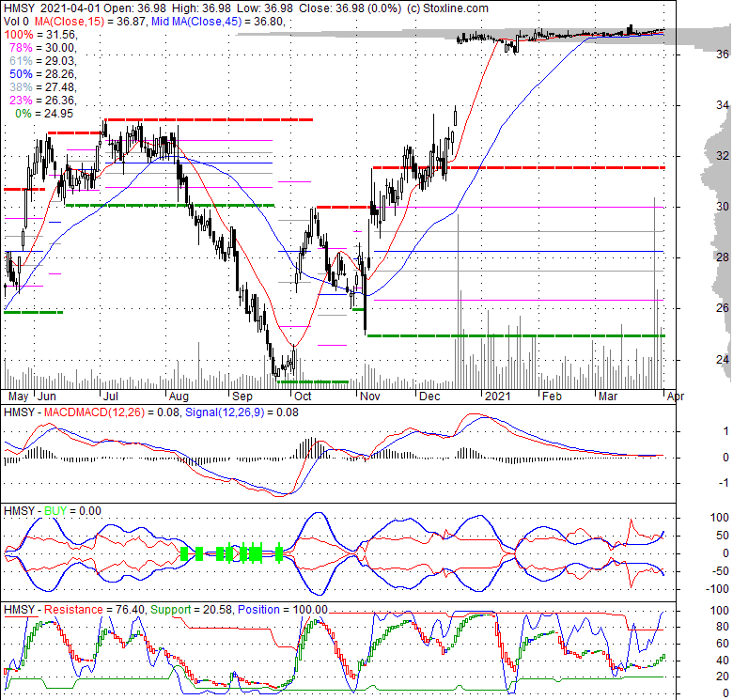Click the 'Signal(12,26,9) = 0.08' label

242,412
